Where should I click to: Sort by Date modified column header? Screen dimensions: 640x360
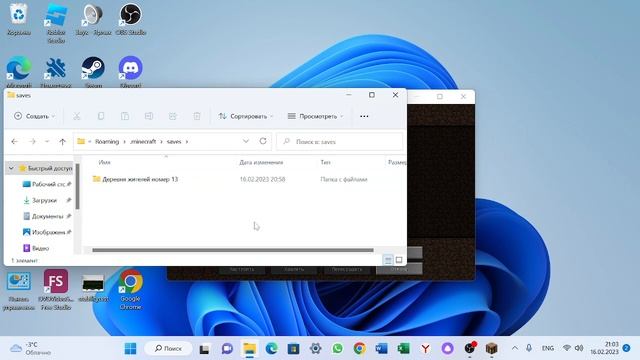tap(261, 162)
